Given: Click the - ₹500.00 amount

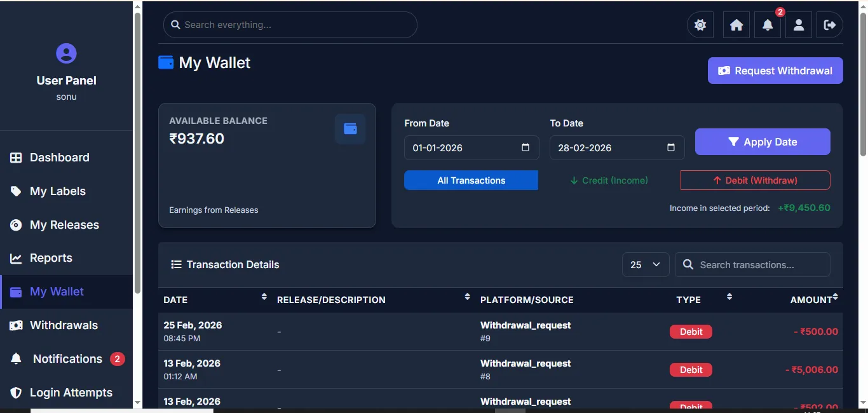Looking at the screenshot, I should pyautogui.click(x=816, y=332).
